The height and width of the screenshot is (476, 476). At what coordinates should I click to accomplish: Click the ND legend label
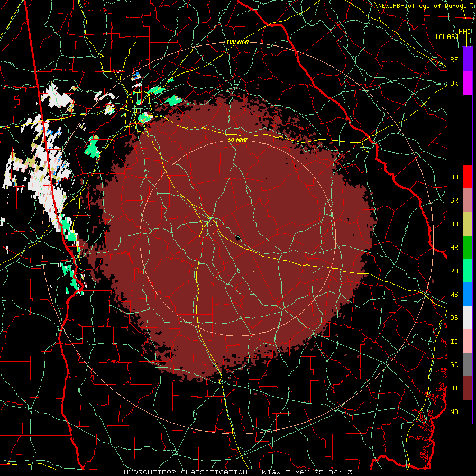454,412
